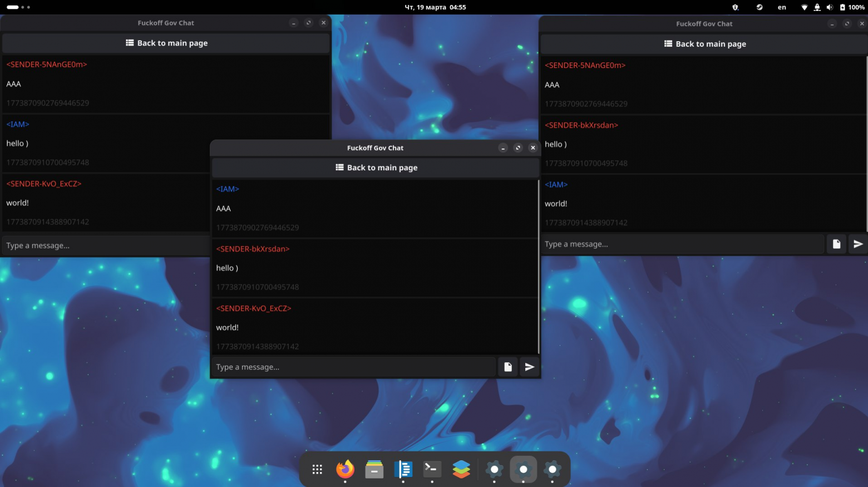The image size is (868, 487).
Task: Click '<SENDER-bkXrsdan>' in the center window
Action: pyautogui.click(x=253, y=249)
